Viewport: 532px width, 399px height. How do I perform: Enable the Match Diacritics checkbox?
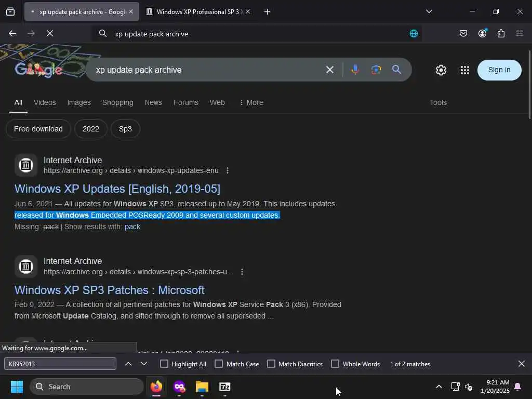point(271,364)
